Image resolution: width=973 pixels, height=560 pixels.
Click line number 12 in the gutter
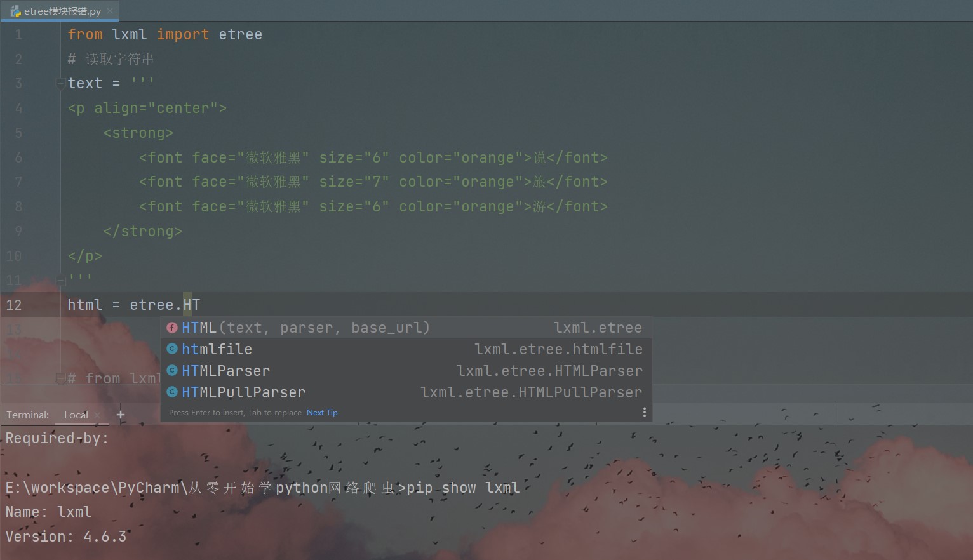click(x=13, y=305)
